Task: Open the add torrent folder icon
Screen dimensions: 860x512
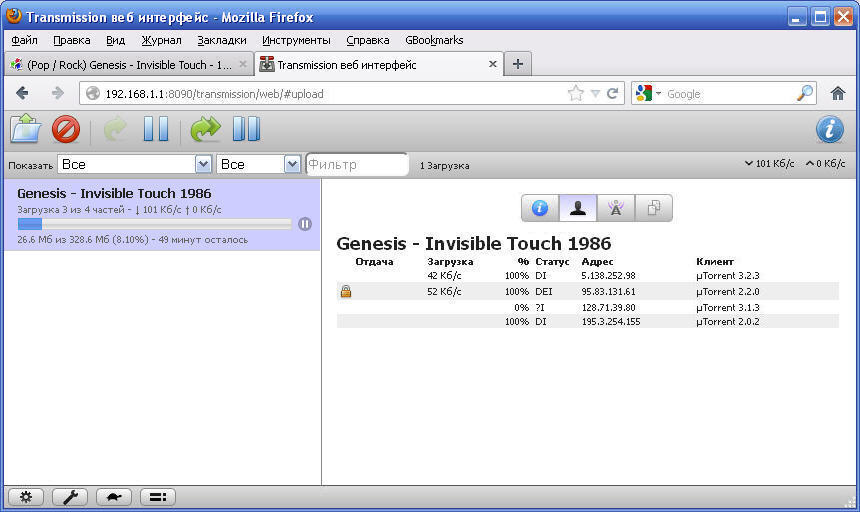Action: (x=26, y=129)
